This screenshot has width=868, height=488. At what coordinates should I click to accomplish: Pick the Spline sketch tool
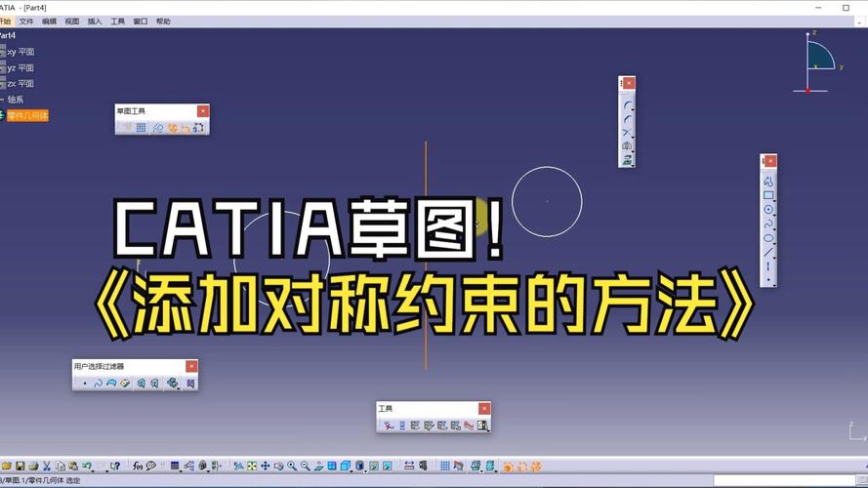tap(767, 224)
